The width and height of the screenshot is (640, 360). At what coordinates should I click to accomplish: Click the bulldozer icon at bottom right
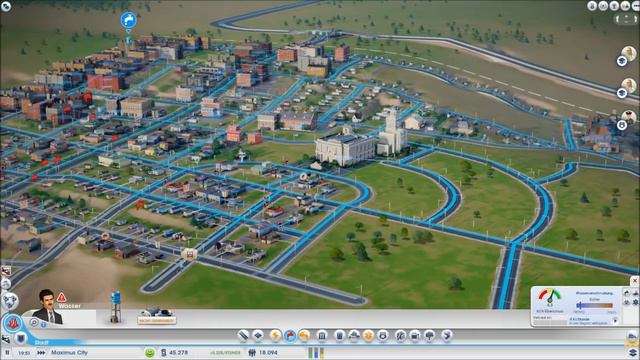632,336
